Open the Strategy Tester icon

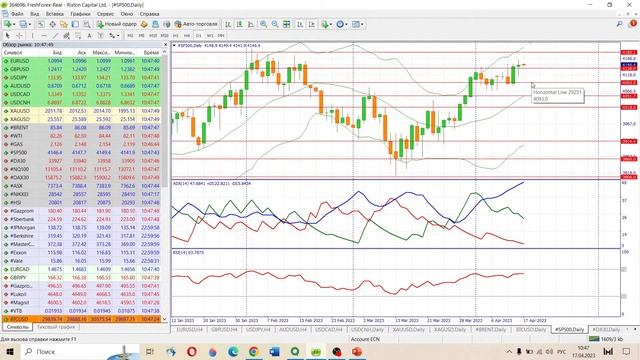pyautogui.click(x=87, y=24)
